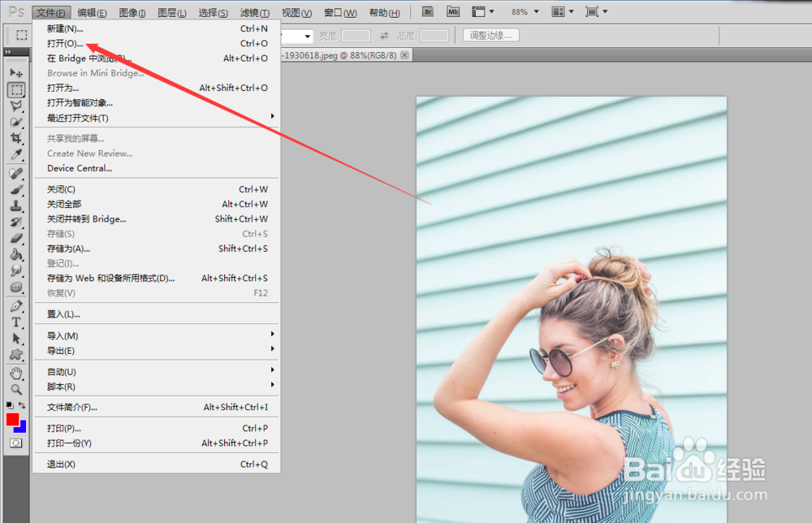Screen dimensions: 812x523
Task: Open the 图像(I) menu
Action: point(132,12)
